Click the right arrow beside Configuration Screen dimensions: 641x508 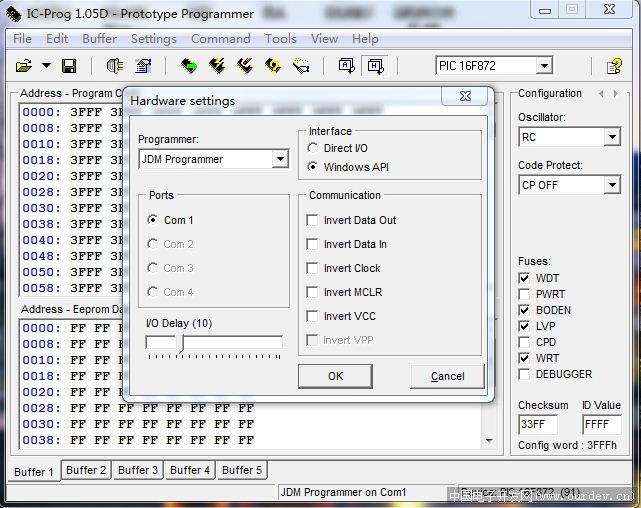(616, 94)
